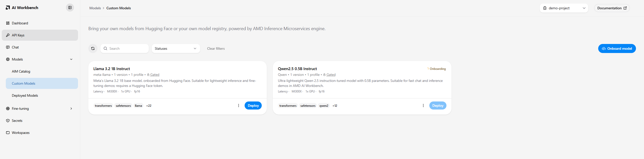Image resolution: width=644 pixels, height=159 pixels.
Task: Click the Models chip icon
Action: tap(8, 59)
